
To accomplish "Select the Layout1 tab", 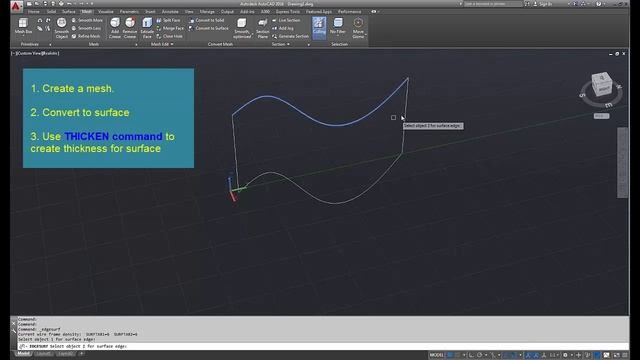I will pyautogui.click(x=44, y=353).
